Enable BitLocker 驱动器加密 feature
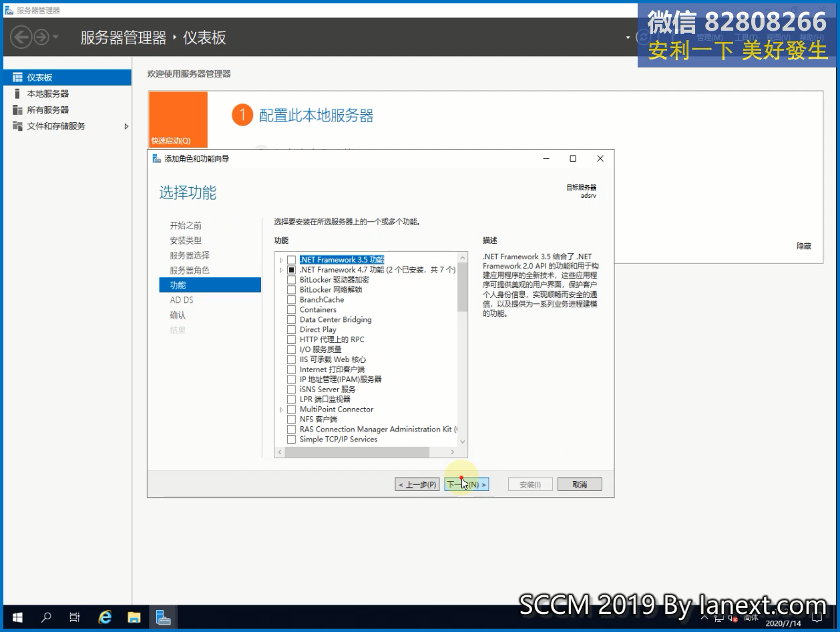 291,280
